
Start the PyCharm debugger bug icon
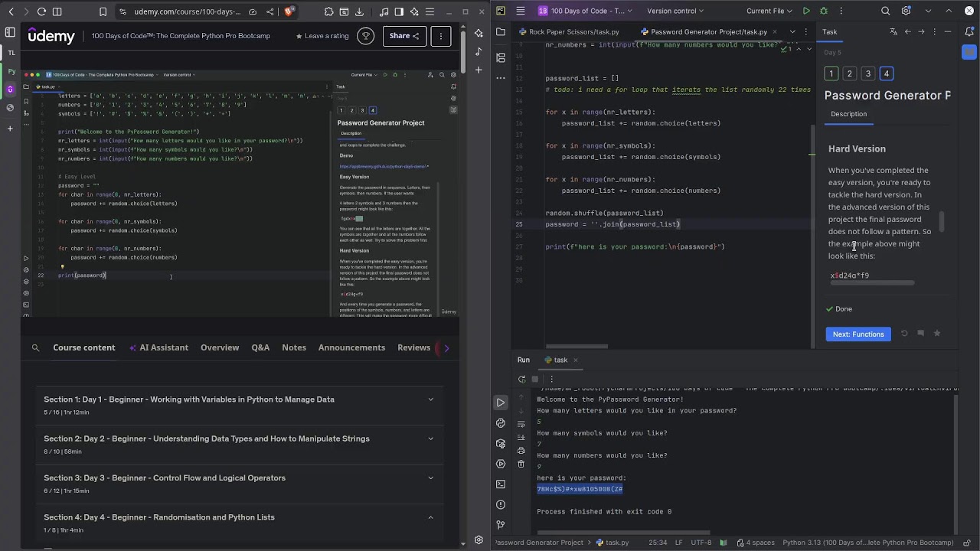point(824,11)
